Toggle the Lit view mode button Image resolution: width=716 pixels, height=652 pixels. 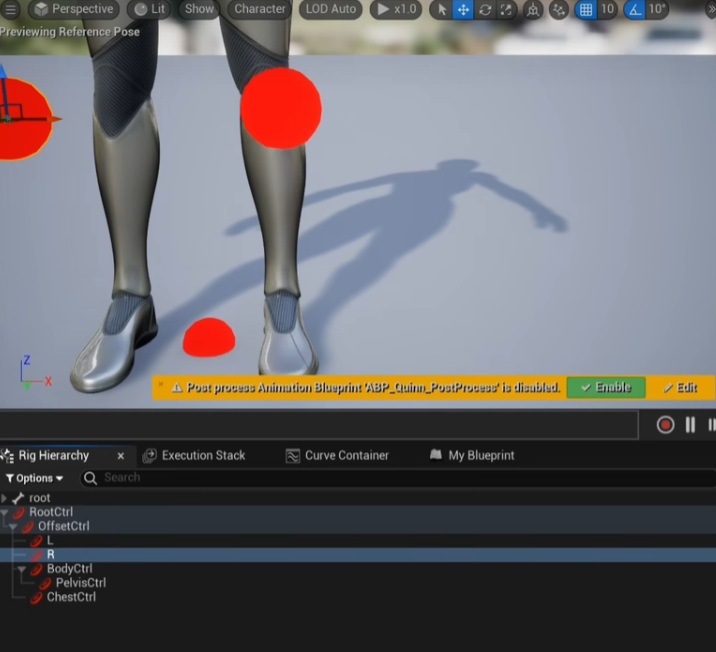tap(150, 9)
